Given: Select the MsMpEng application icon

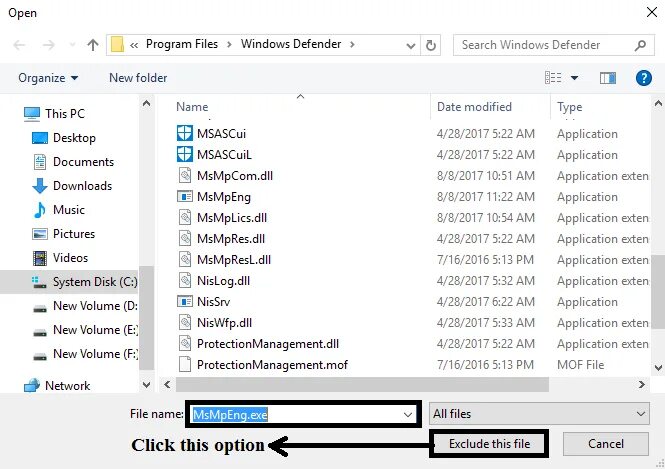Looking at the screenshot, I should click(x=184, y=196).
